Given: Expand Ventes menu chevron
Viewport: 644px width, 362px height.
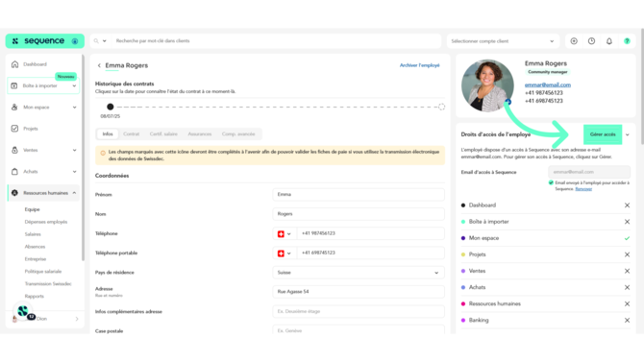Looking at the screenshot, I should (x=74, y=150).
